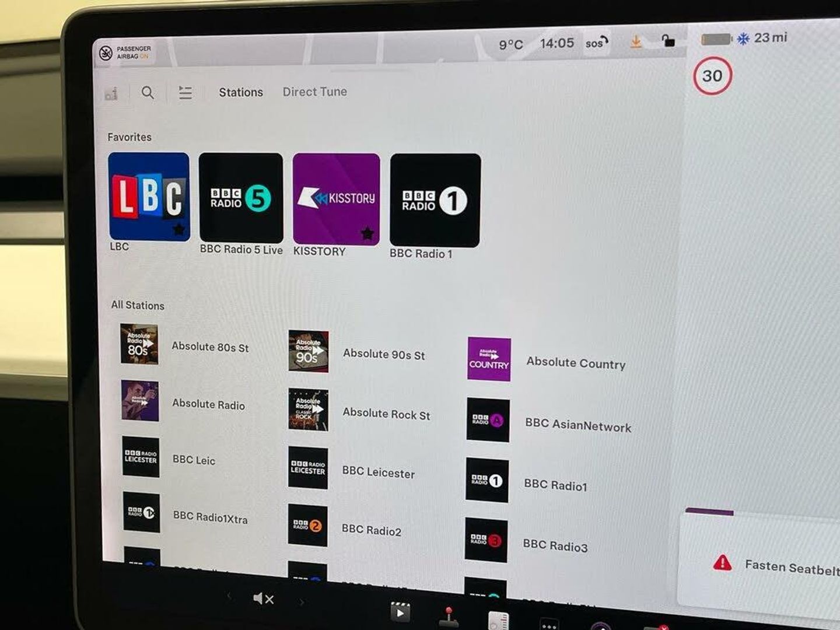Select BBC AsianNetwork station logo
This screenshot has width=840, height=630.
click(x=488, y=420)
